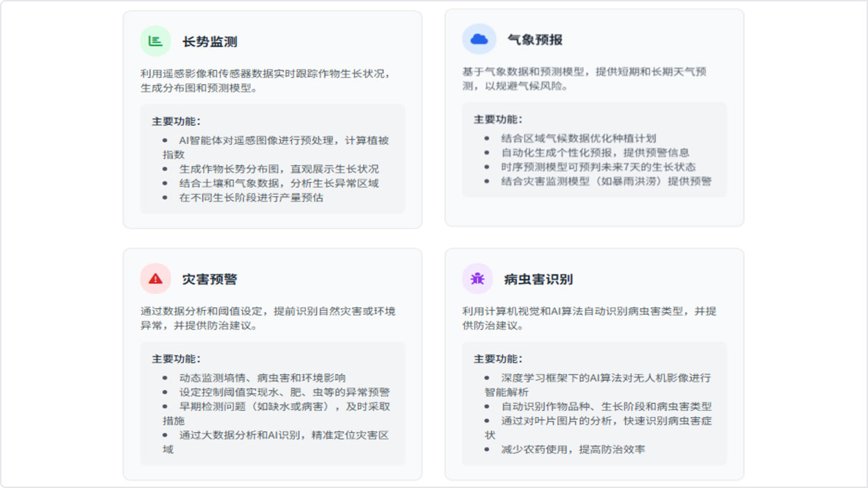Click bullet 动态监测墒情、病虫害和环境影响
The height and width of the screenshot is (488, 868).
(x=262, y=378)
